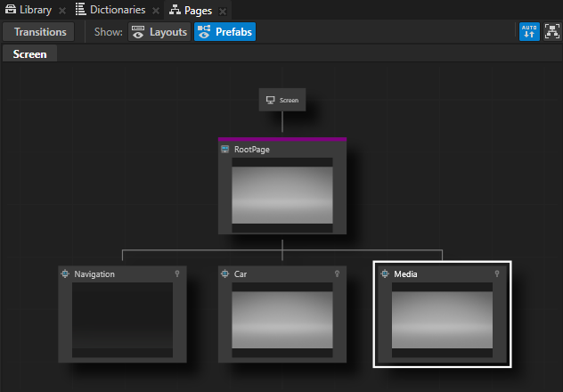Toggle the Prefabs visibility option
This screenshot has height=392, width=563.
(224, 32)
